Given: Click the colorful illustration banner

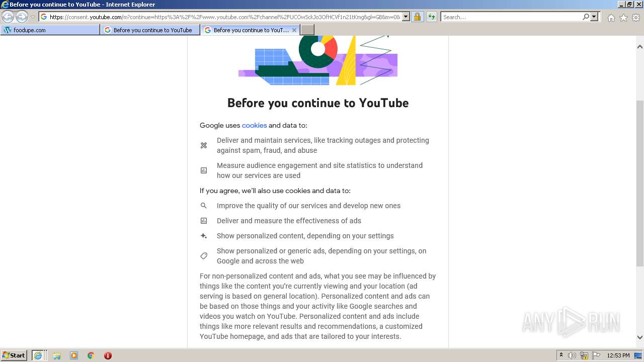Looking at the screenshot, I should pos(318,60).
